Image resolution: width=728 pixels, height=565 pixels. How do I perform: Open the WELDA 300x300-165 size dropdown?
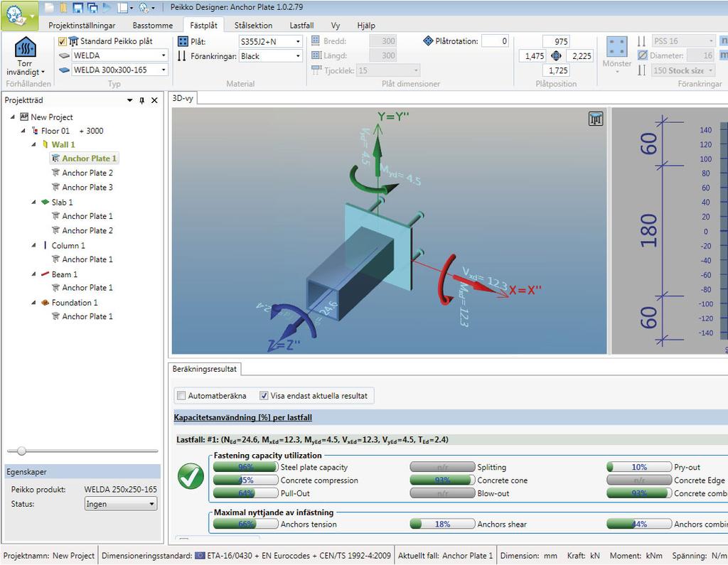pyautogui.click(x=164, y=70)
